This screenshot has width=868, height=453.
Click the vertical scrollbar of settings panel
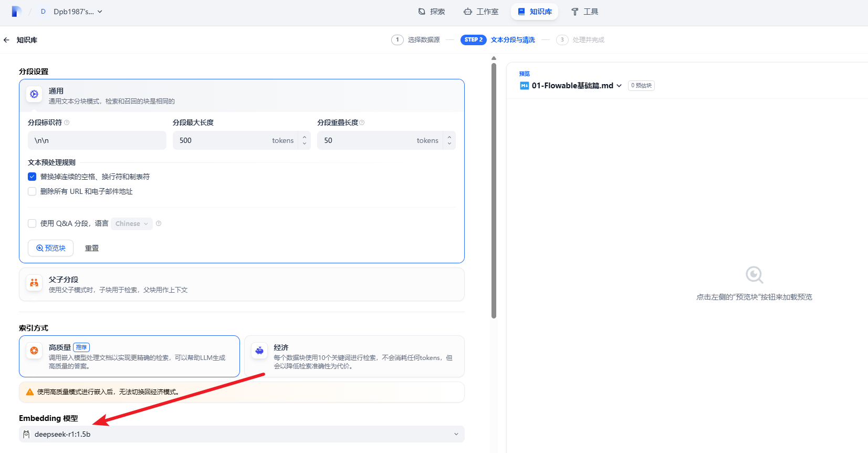[494, 189]
